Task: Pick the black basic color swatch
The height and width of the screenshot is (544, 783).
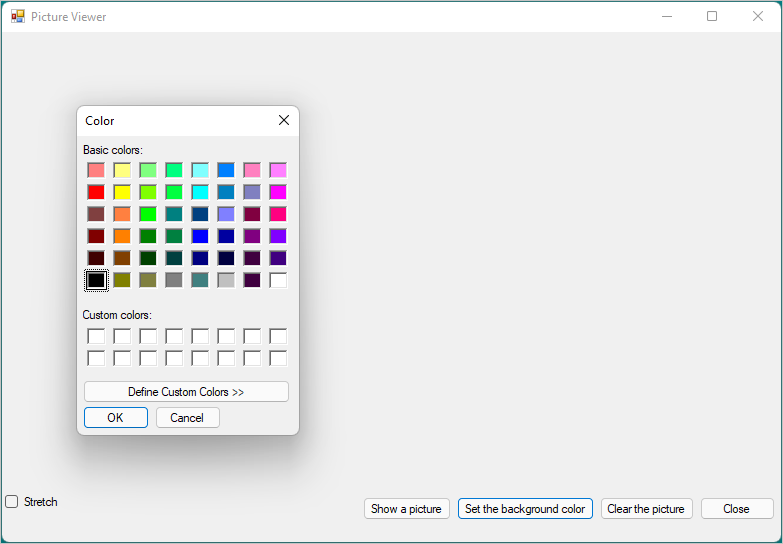Action: point(96,280)
